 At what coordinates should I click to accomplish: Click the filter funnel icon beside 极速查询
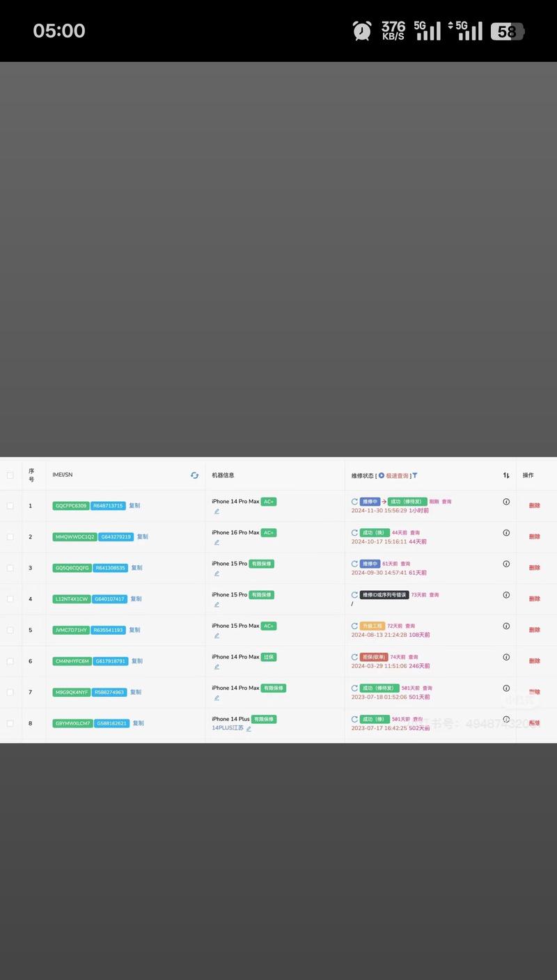point(415,475)
